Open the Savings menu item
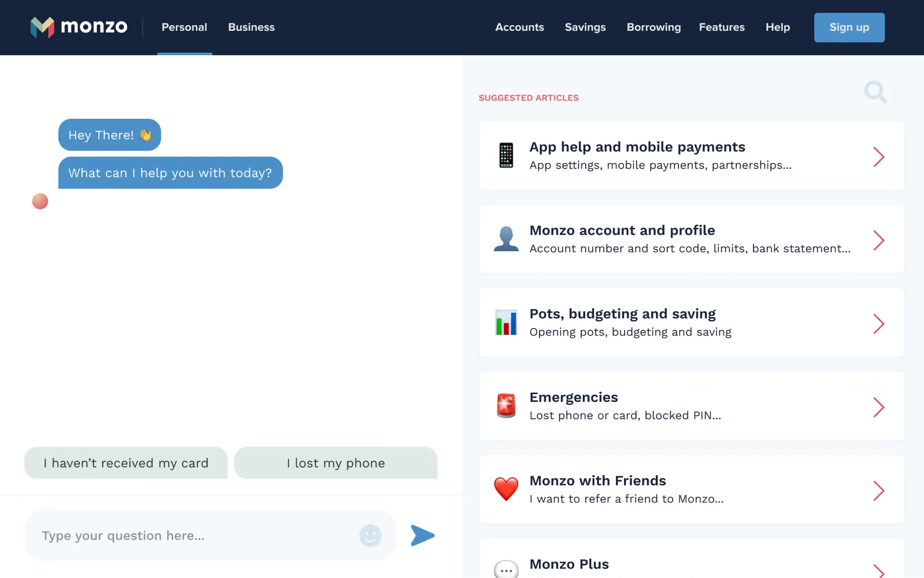The height and width of the screenshot is (578, 924). pyautogui.click(x=585, y=27)
